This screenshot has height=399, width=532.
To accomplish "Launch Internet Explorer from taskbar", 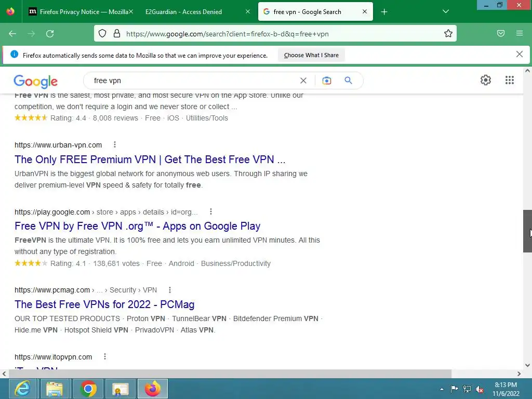I will 23,389.
